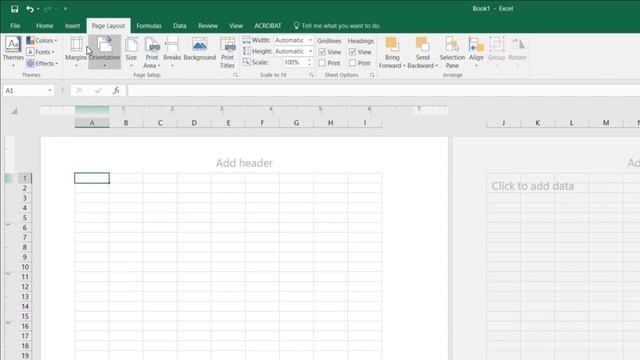Open the Scale to Fit dialog launcher
The image size is (640, 360).
(311, 75)
